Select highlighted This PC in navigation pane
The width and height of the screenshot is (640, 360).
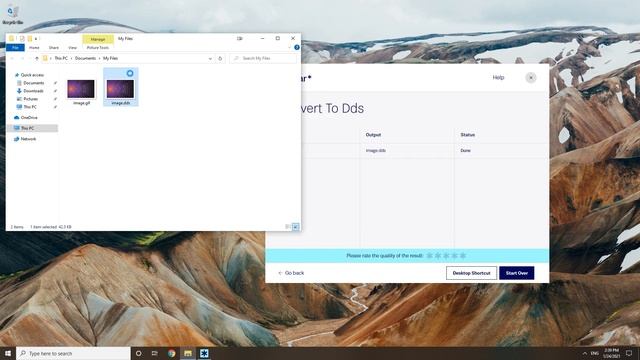click(x=33, y=128)
